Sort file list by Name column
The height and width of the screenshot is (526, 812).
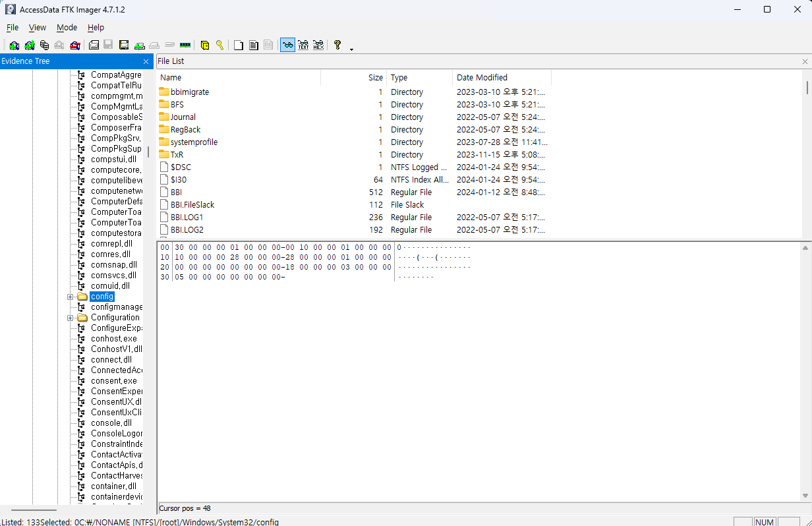[x=238, y=78]
